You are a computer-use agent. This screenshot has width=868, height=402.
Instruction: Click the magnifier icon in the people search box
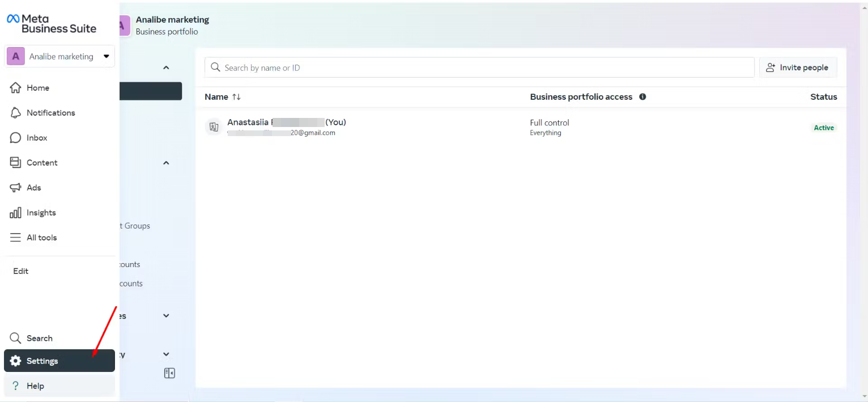[x=215, y=67]
